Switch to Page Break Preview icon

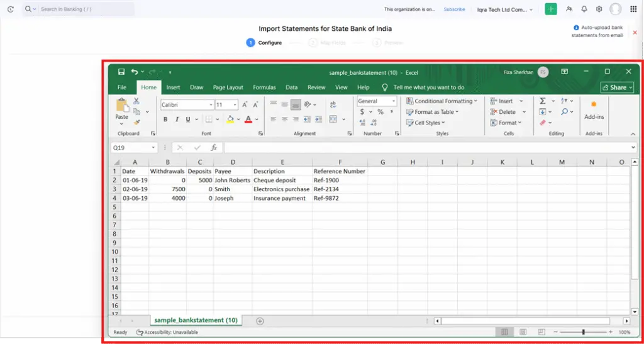click(541, 331)
